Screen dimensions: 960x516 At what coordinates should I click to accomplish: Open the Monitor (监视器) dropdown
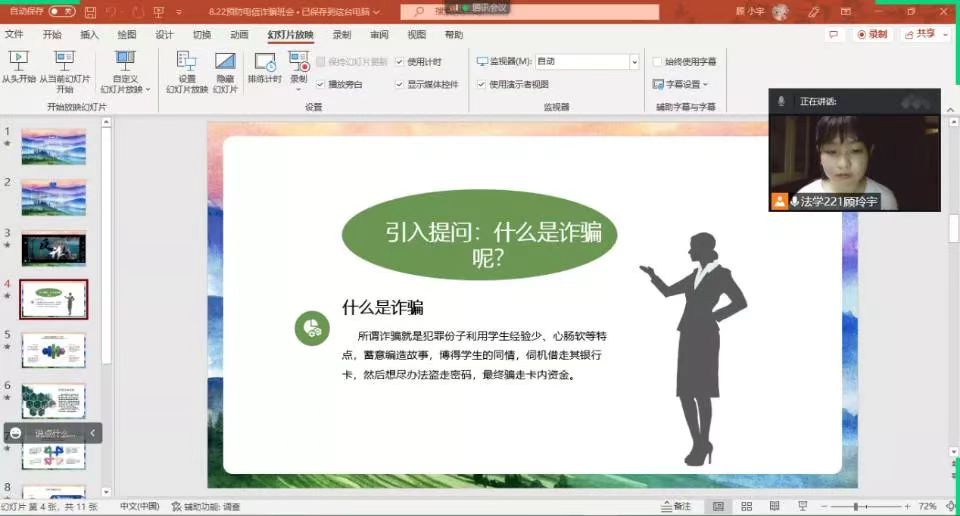[x=634, y=62]
